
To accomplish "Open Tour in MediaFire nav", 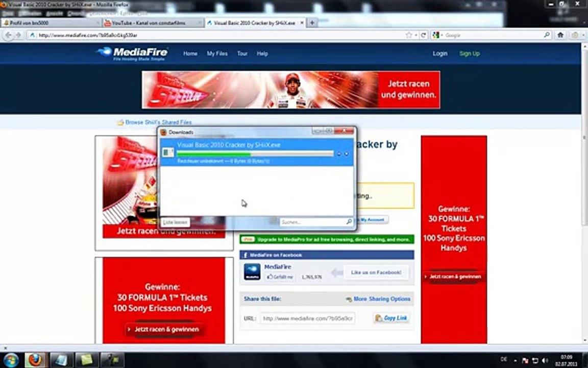I will coord(242,54).
